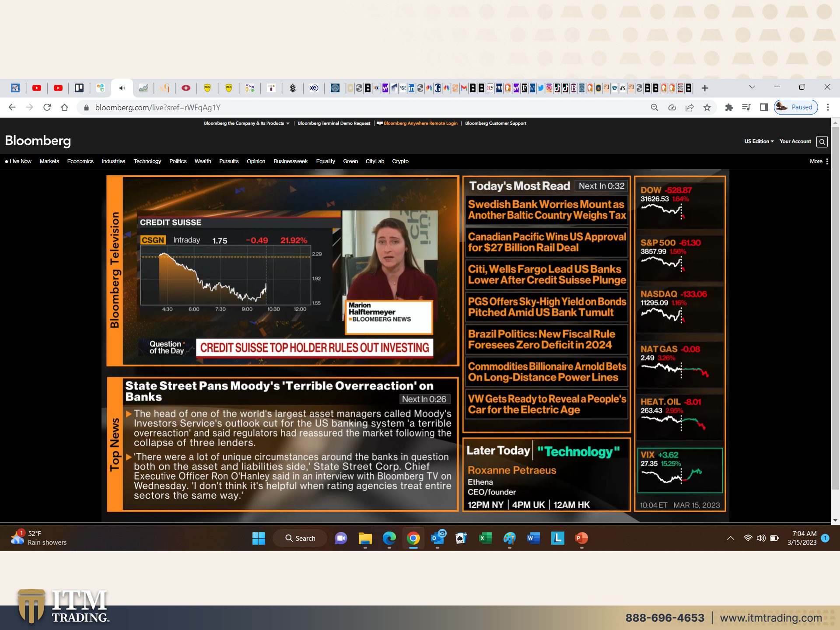840x630 pixels.
Task: Open the Solitaire cards taskbar icon
Action: pos(461,538)
